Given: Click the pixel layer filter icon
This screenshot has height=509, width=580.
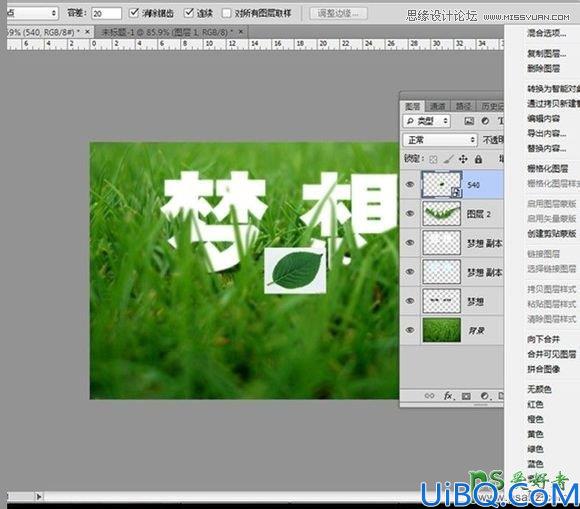Looking at the screenshot, I should coord(469,121).
